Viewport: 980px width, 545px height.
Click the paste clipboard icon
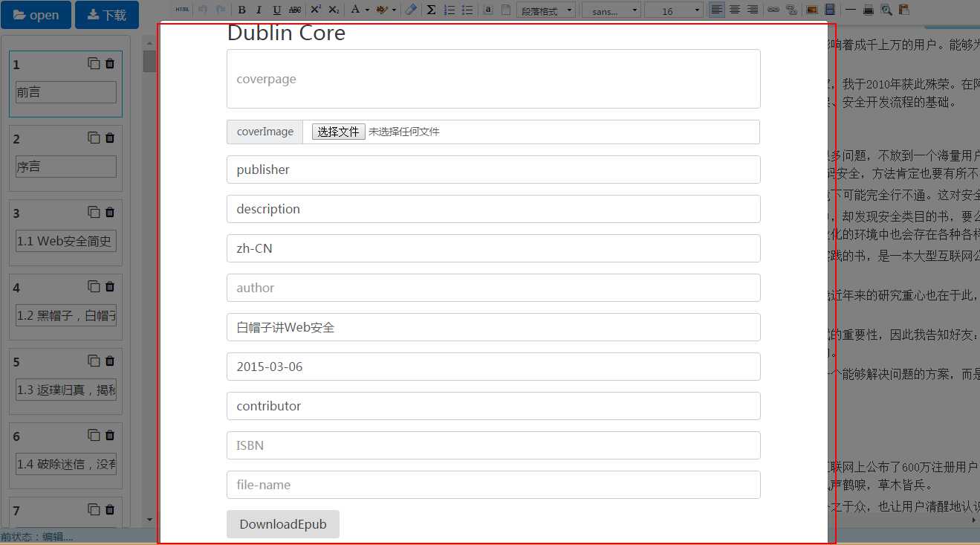tap(904, 10)
